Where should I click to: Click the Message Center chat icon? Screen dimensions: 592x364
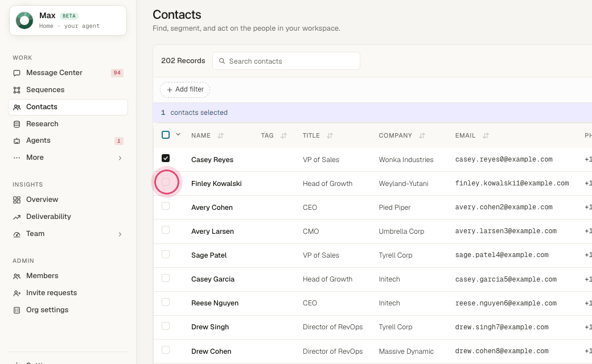17,73
